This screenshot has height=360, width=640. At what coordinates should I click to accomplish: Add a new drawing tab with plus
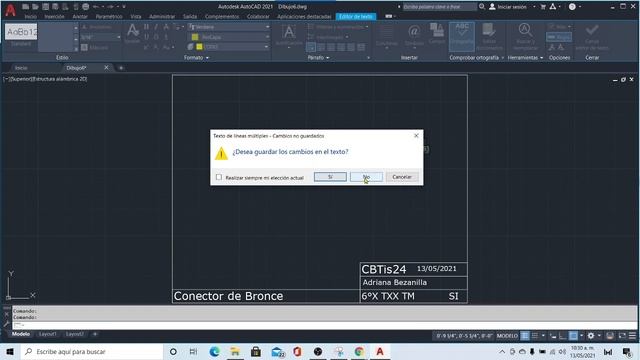(x=121, y=68)
